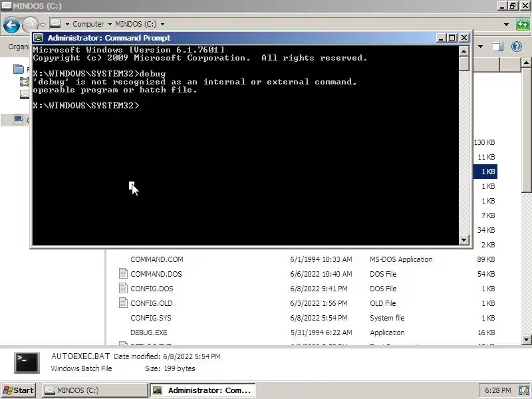Select the DEBUG.EXE file
This screenshot has width=532, height=399.
point(148,332)
